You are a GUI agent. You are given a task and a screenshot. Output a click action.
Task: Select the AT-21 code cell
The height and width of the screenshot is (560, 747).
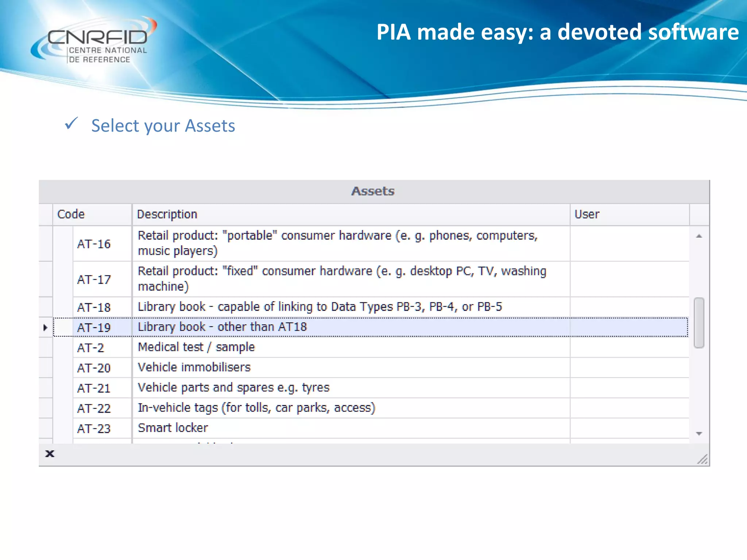[x=102, y=388]
